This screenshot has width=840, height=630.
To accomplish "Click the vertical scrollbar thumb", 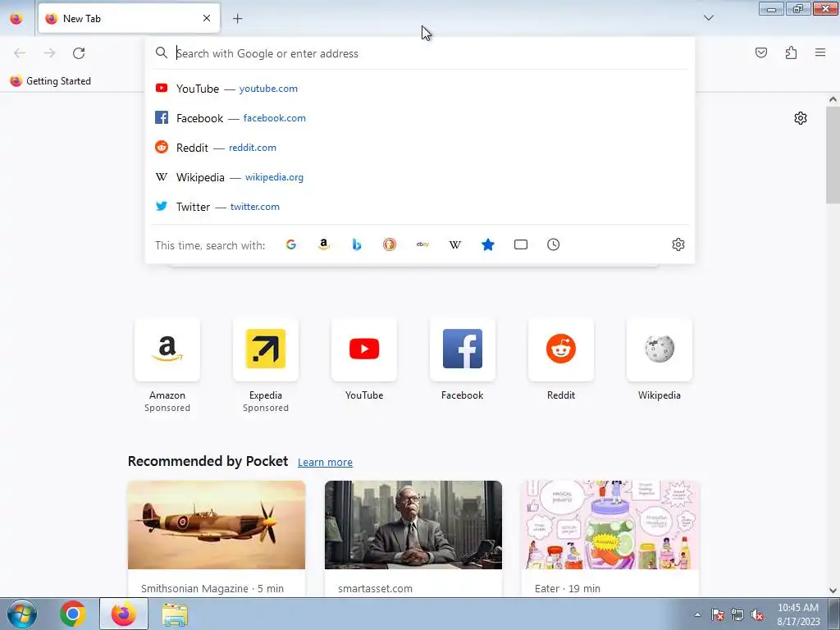I will (833, 155).
